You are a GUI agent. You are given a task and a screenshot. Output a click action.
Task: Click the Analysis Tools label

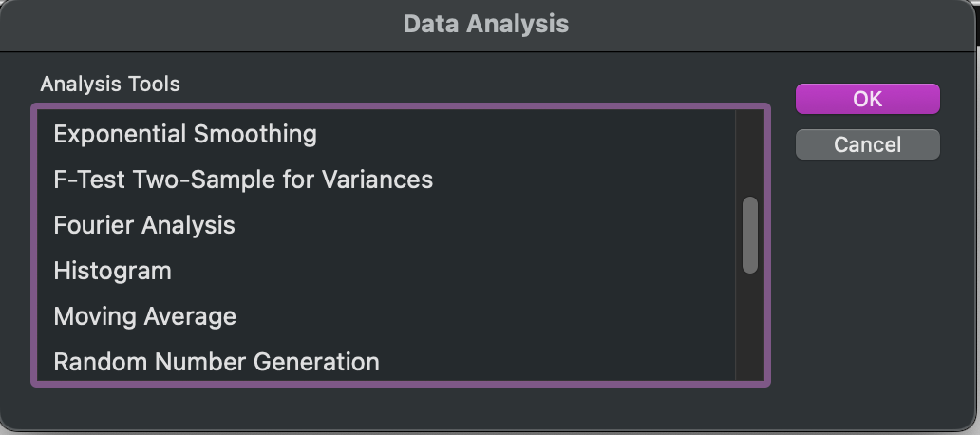click(x=110, y=84)
